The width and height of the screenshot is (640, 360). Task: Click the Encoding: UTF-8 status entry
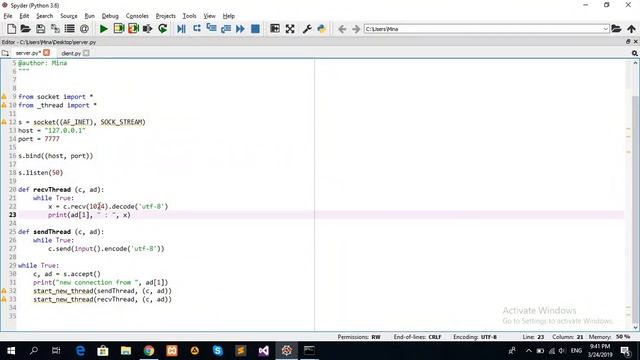[x=475, y=337]
